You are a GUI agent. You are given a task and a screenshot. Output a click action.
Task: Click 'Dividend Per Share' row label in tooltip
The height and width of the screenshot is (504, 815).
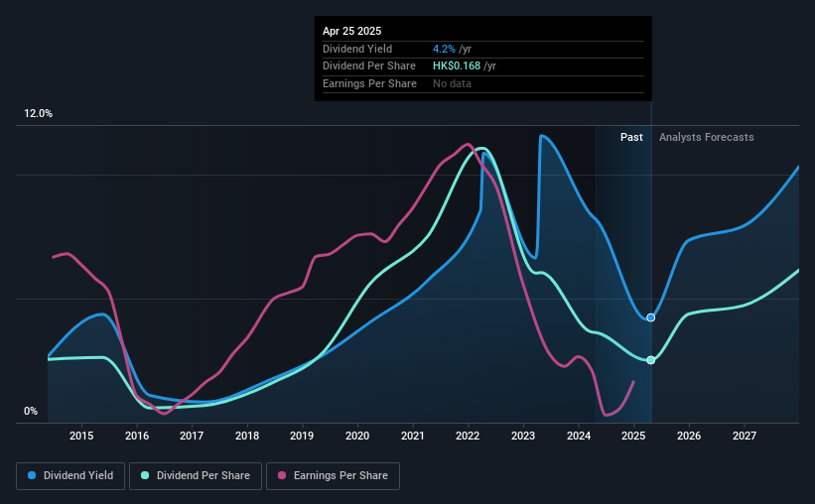(x=369, y=66)
